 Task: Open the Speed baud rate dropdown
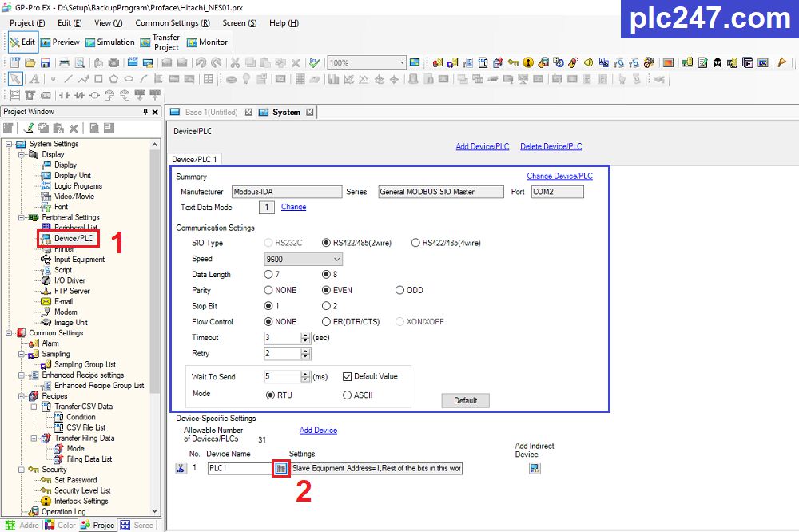[336, 259]
